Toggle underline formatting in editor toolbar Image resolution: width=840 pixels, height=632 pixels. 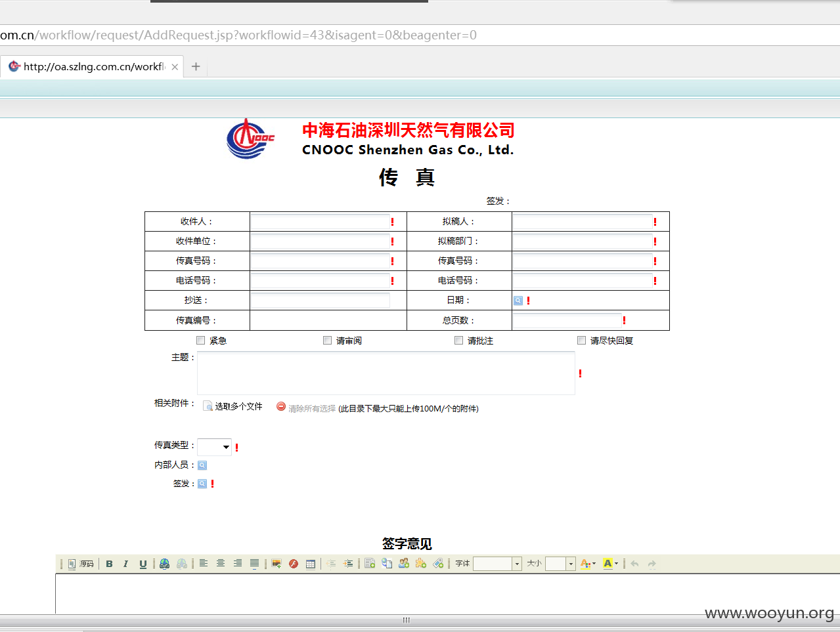143,564
